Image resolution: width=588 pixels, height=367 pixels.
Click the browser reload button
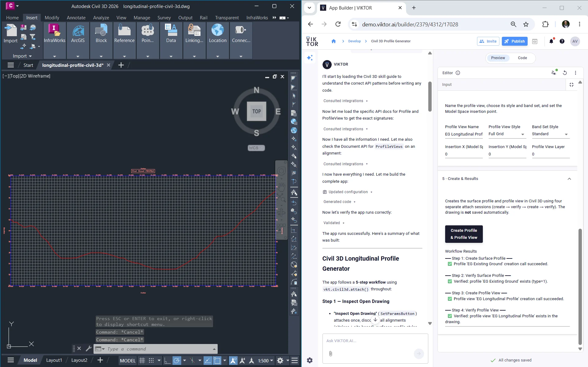pos(338,24)
